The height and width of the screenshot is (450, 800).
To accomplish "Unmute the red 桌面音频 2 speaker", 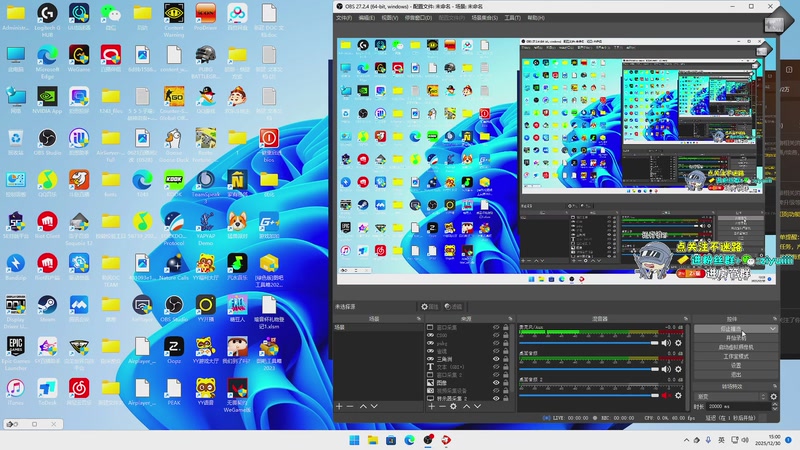I will (x=666, y=395).
